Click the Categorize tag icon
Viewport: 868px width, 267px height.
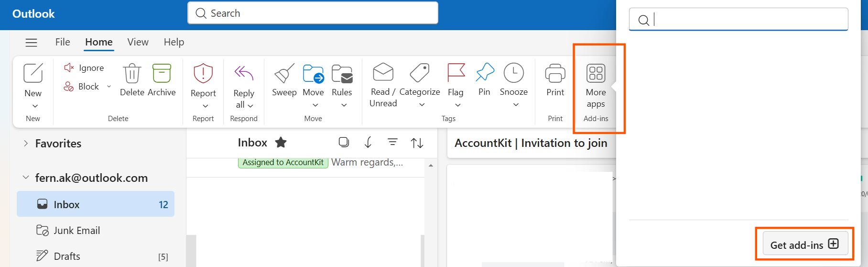(420, 73)
